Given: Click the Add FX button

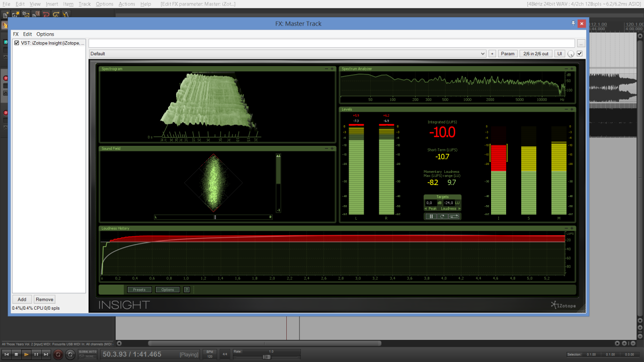Looking at the screenshot, I should 22,299.
